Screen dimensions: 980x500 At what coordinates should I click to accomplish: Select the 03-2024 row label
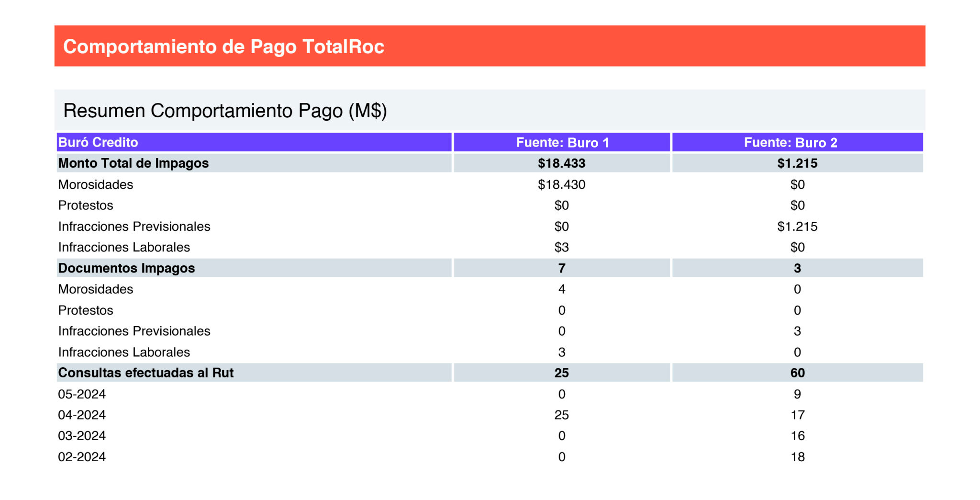[82, 436]
